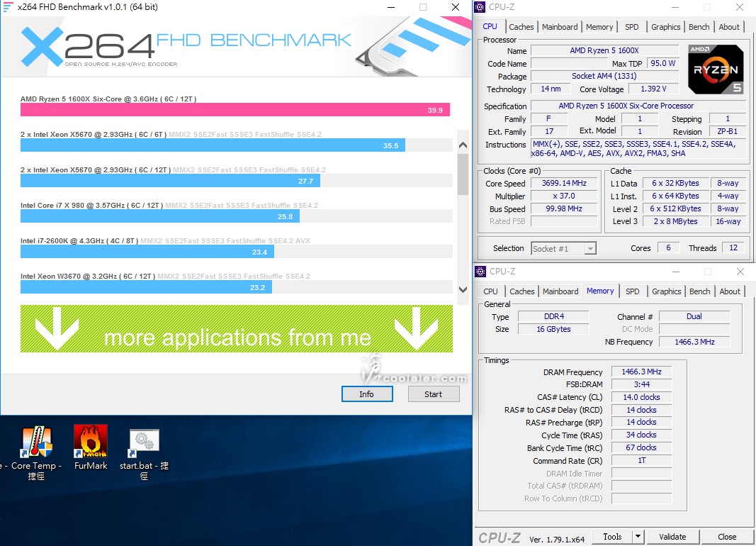Open SPD tab in upper CPU-Z window

[631, 27]
